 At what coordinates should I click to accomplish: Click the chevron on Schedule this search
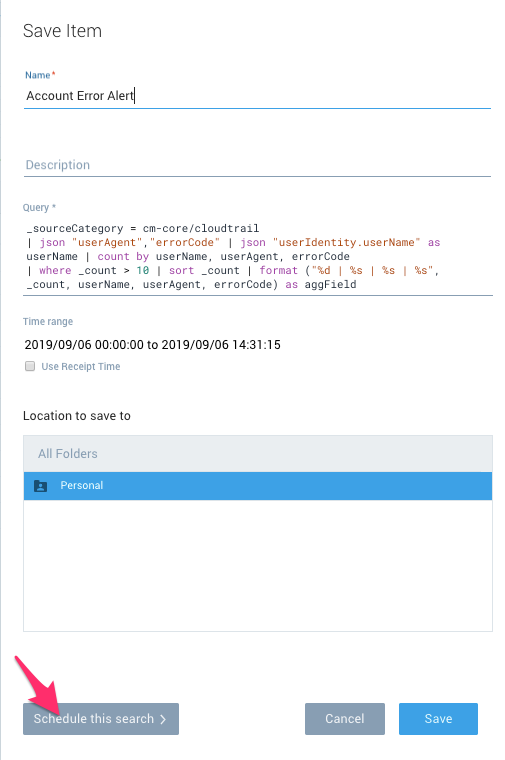[x=163, y=719]
